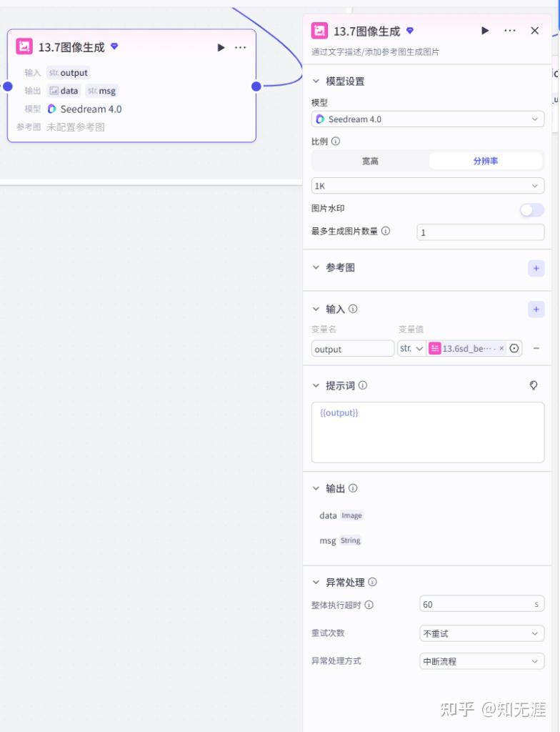Screen dimensions: 560x732
Task: Click the right output port of the canvas node
Action: (x=256, y=86)
